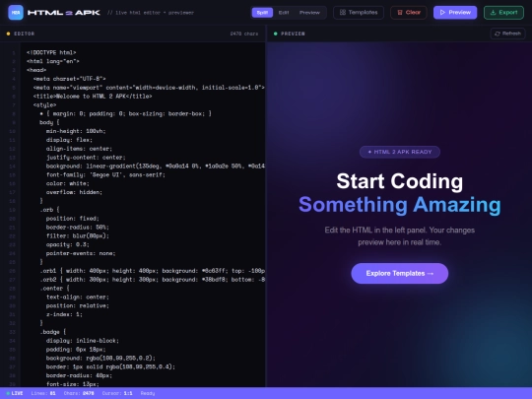Export the project as APK

point(503,13)
